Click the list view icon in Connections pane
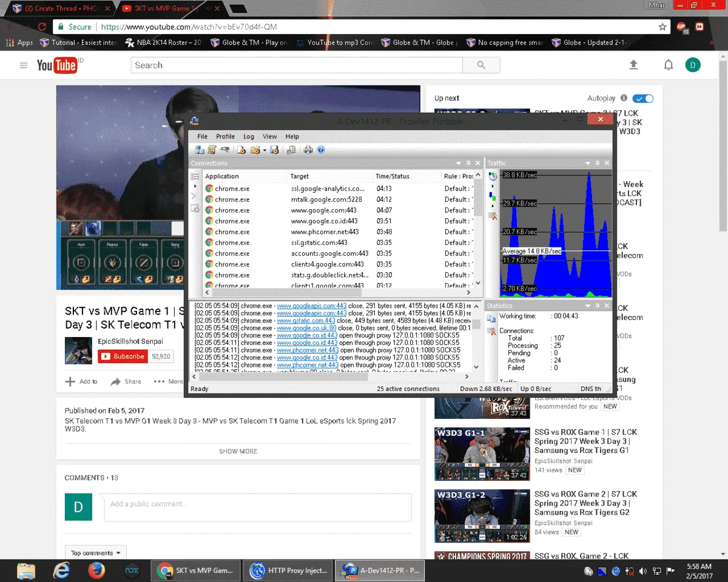This screenshot has height=582, width=728. pos(195,176)
